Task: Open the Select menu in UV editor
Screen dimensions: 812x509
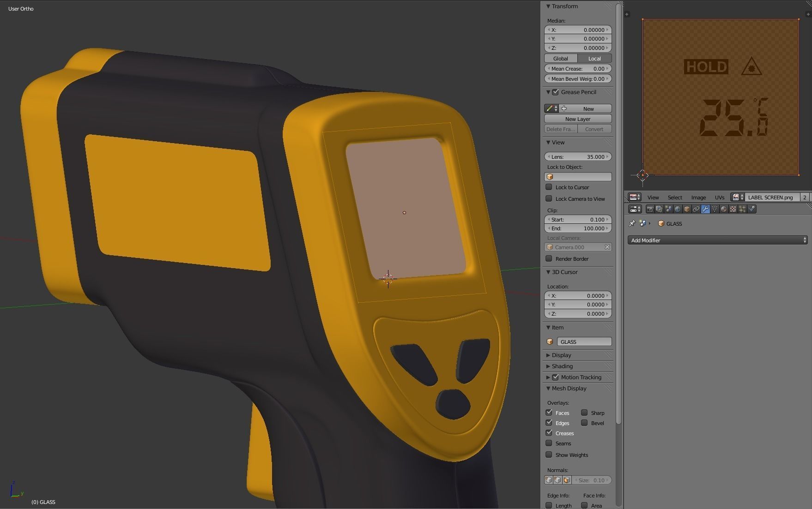Action: 675,197
